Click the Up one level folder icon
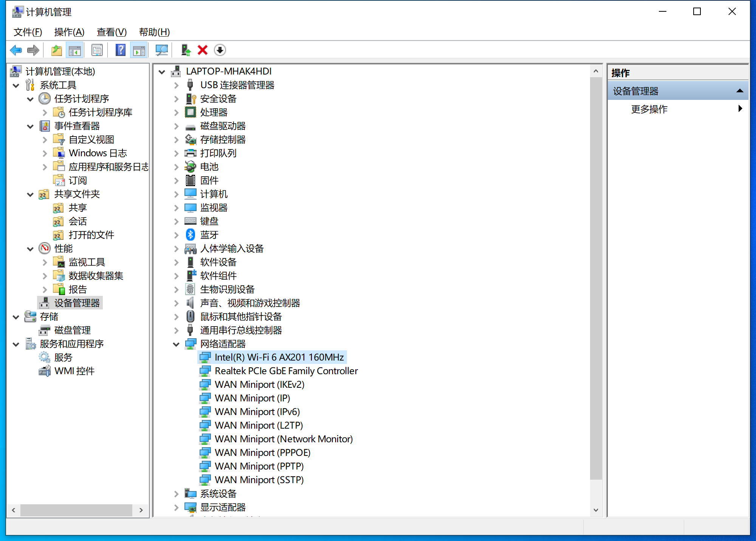This screenshot has height=541, width=756. [x=56, y=50]
